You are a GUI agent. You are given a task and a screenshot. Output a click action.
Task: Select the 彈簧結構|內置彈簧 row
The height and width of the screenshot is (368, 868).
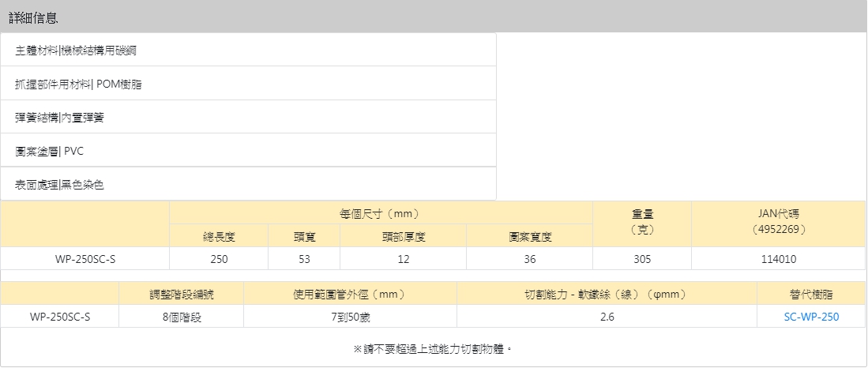click(x=248, y=118)
